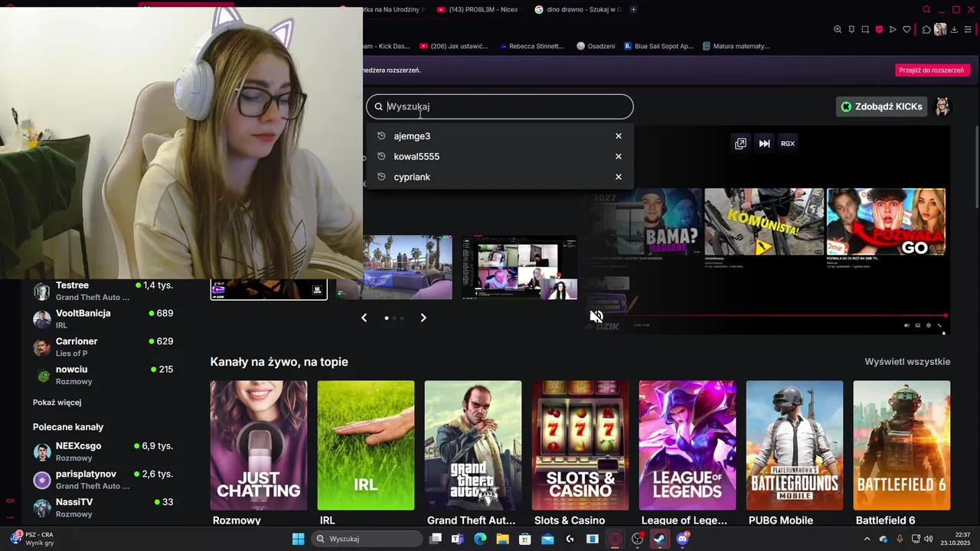This screenshot has height=551, width=980.
Task: Go to next carousel slide
Action: pos(423,318)
